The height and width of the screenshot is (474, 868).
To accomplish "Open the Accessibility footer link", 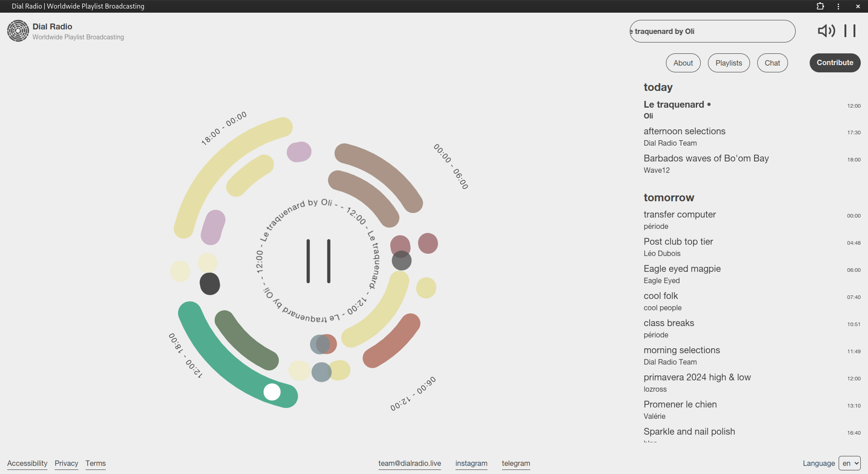I will tap(27, 463).
